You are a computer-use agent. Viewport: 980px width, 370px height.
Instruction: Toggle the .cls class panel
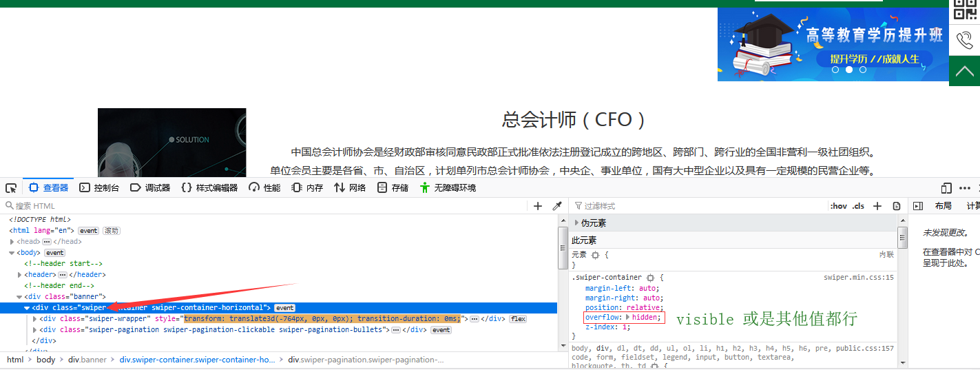[858, 205]
